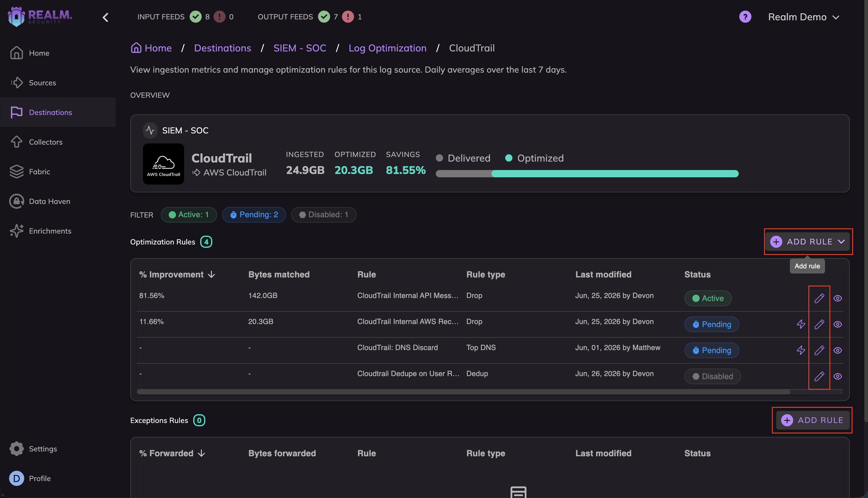Click the output feeds error indicator icon
The width and height of the screenshot is (868, 498).
(348, 17)
